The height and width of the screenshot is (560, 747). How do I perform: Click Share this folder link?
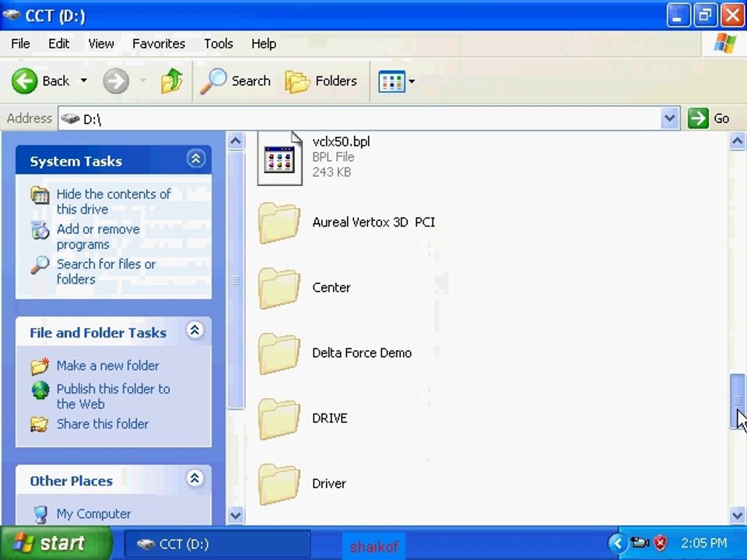pos(103,424)
